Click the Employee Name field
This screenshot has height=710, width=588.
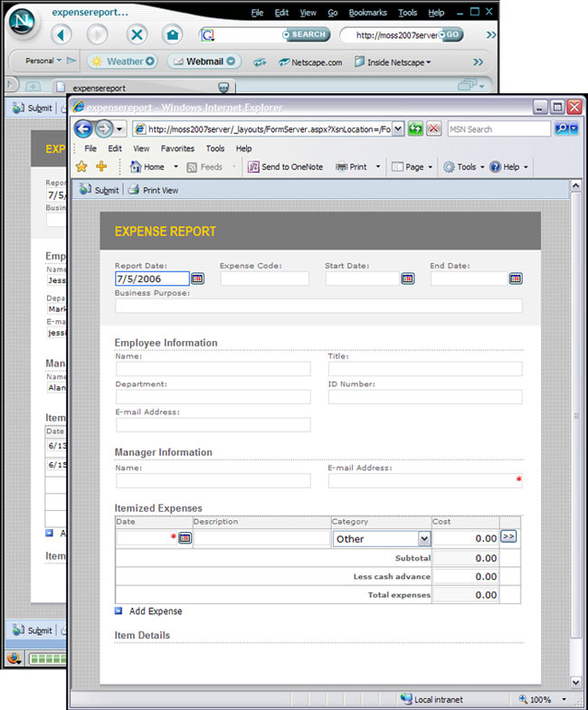(213, 369)
